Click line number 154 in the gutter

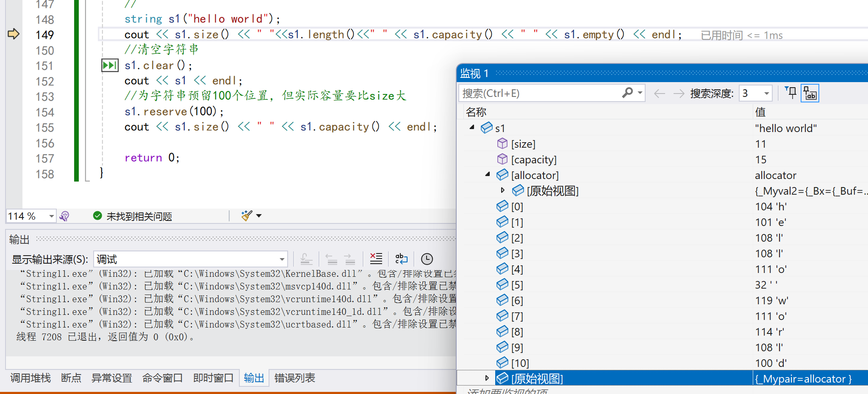point(45,112)
